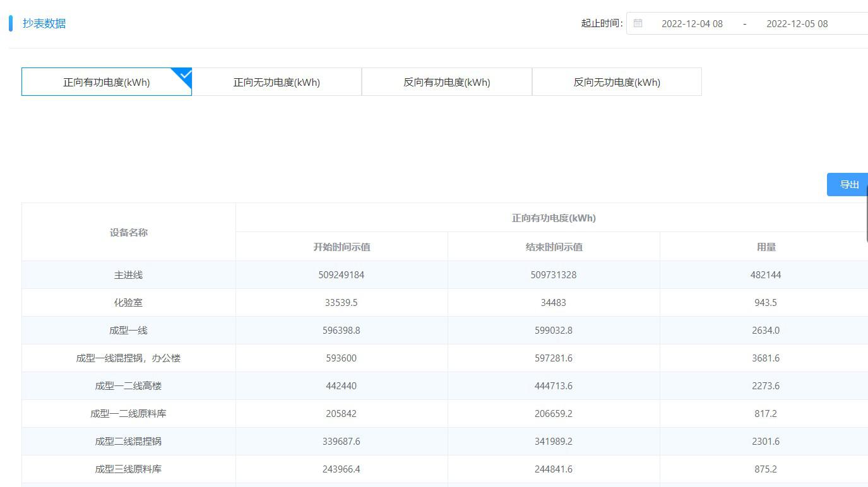Click the vertical scrollbar at right edge

click(867, 214)
